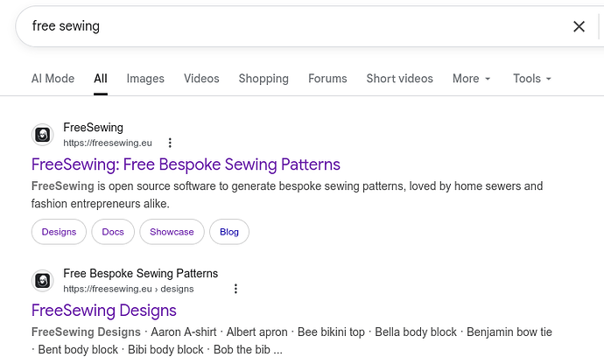Click the favicon of FreeSewing Designs result

(43, 281)
